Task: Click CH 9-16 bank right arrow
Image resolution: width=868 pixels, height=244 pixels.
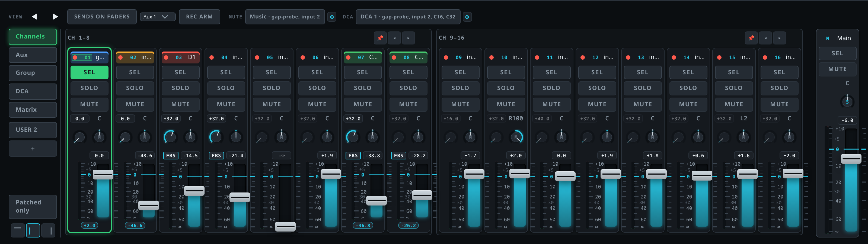Action: point(779,38)
